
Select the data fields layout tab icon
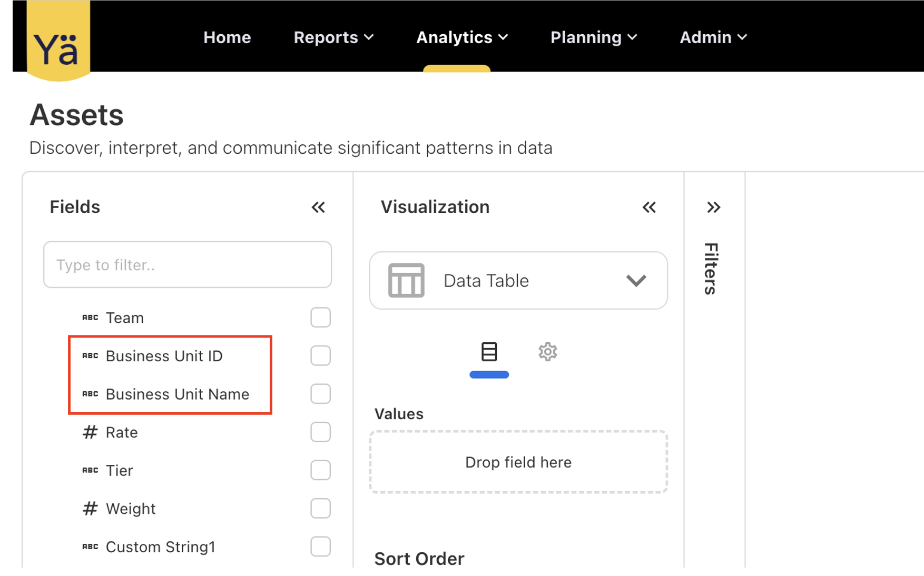pos(489,352)
